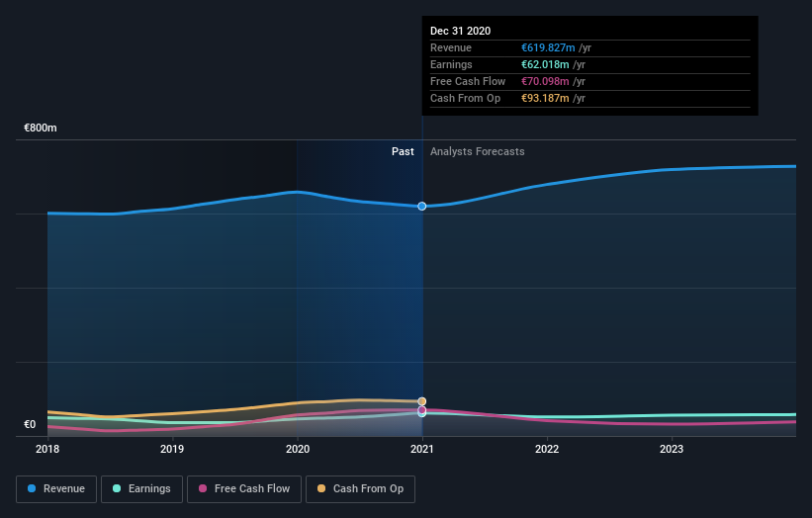Click the Cash From Op tooltip label
The image size is (812, 518).
point(466,98)
